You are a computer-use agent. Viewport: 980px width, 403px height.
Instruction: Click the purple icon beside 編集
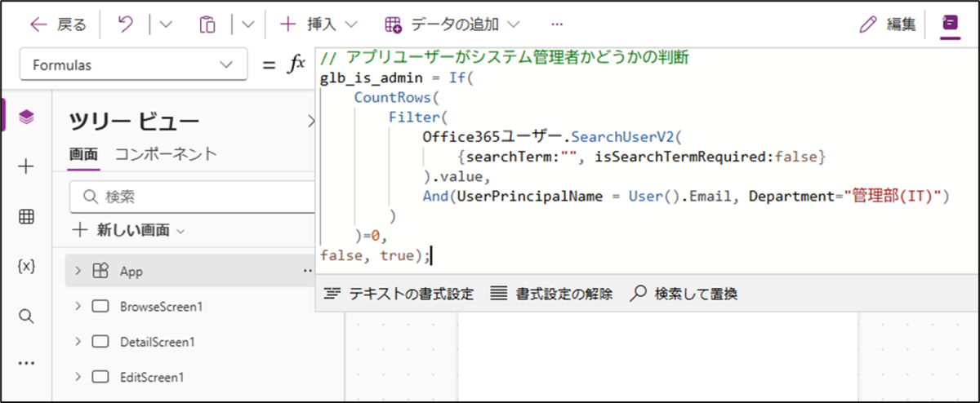pyautogui.click(x=949, y=24)
